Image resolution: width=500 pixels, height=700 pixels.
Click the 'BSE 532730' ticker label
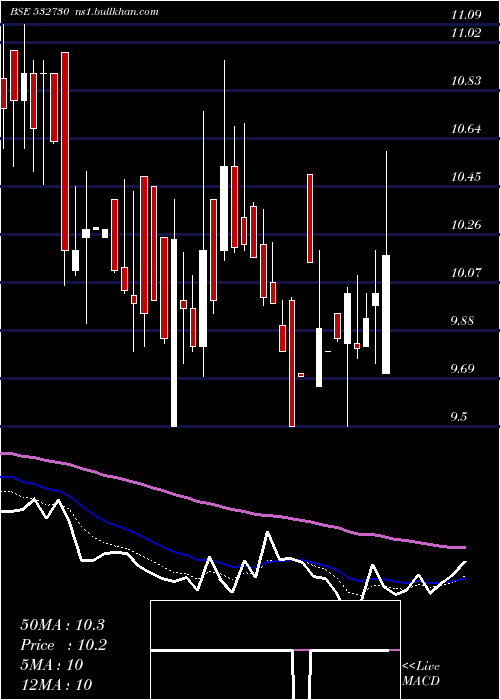point(39,12)
